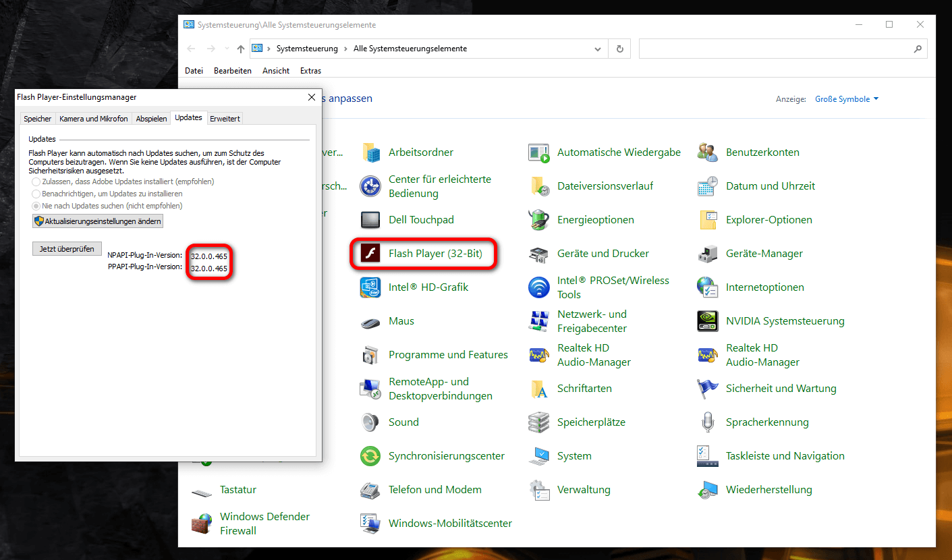Go back in Control Panel navigation
The image size is (952, 560).
(191, 49)
